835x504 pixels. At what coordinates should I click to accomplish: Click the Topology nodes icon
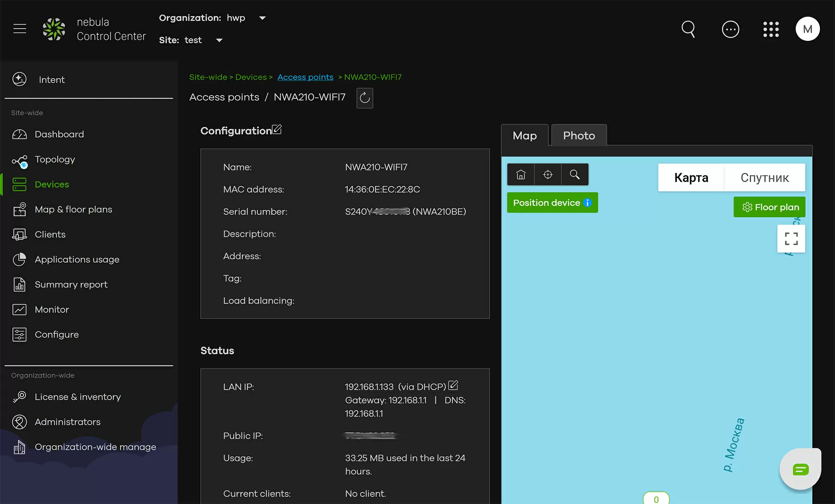20,162
